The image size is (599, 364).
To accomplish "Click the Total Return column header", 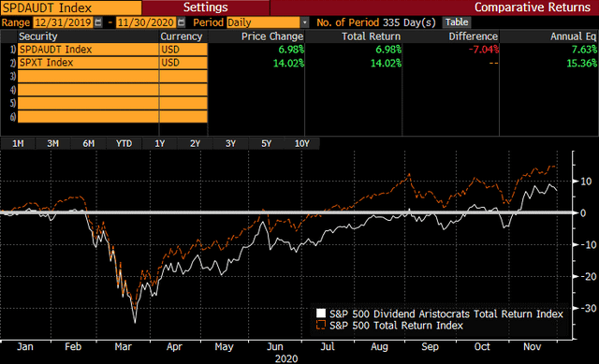I will tap(371, 36).
